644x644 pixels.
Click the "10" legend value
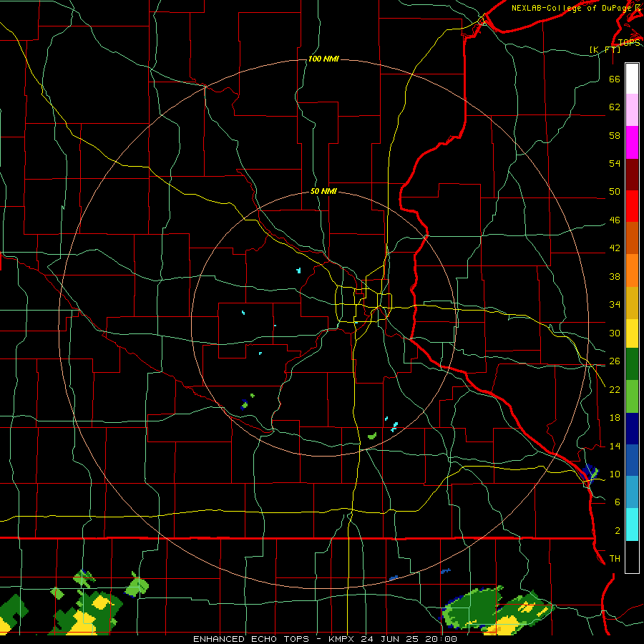coord(615,474)
